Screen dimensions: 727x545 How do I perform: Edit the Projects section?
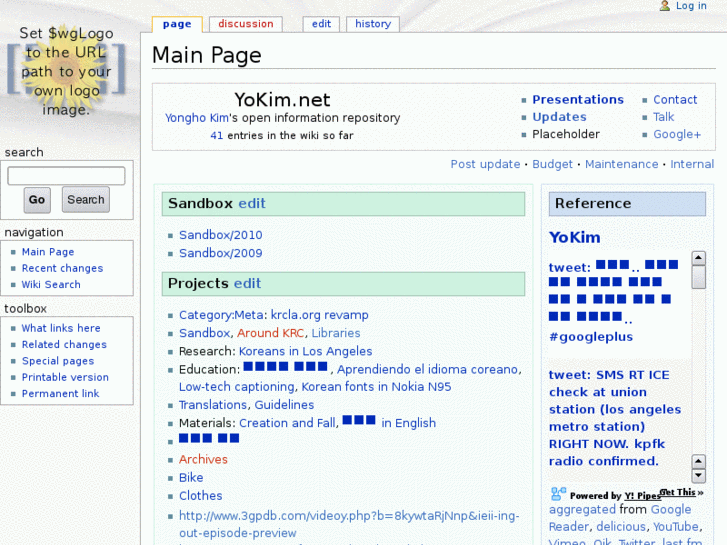(247, 283)
